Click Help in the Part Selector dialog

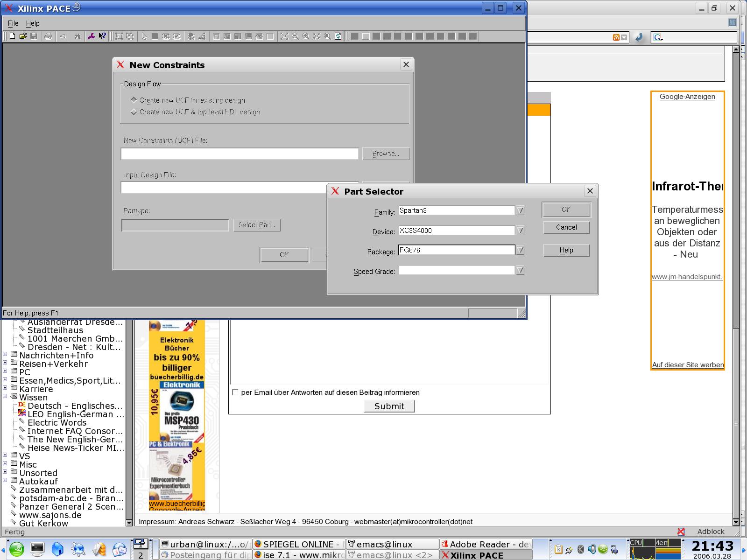click(x=566, y=250)
